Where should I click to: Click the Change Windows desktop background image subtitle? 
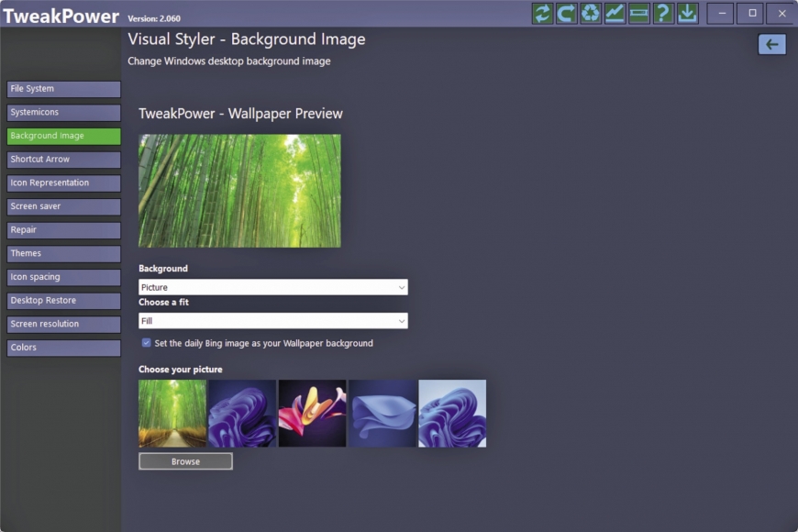(x=229, y=61)
